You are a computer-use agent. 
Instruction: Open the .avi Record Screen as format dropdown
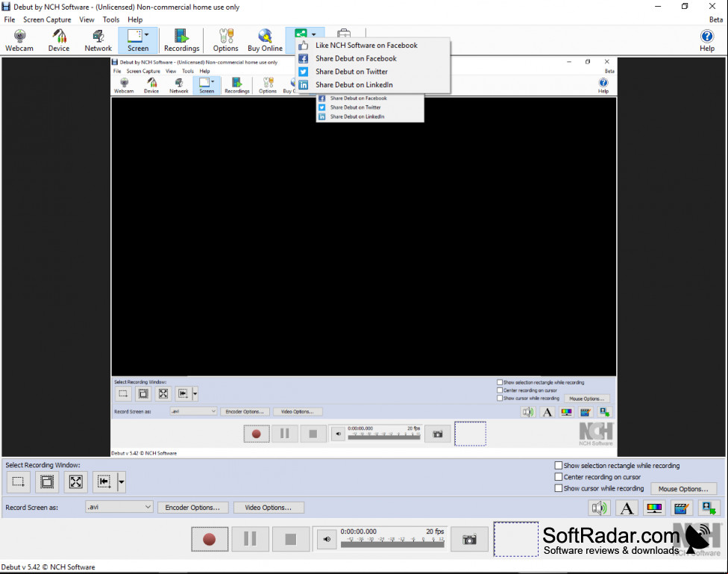[x=119, y=507]
